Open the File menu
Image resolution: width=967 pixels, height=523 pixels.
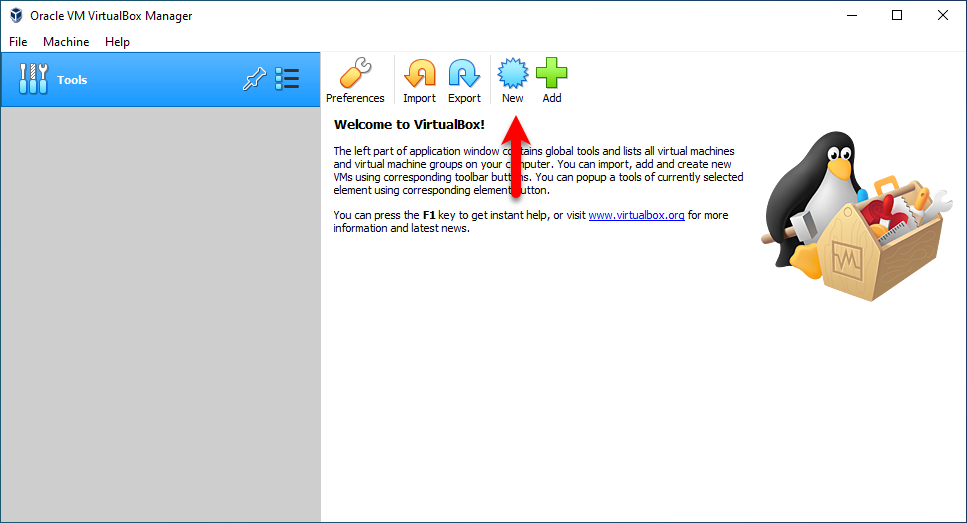click(x=18, y=41)
